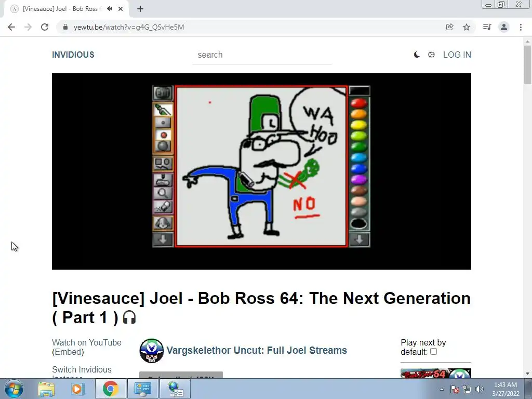Viewport: 532px width, 399px height.
Task: Click the scrollbar down arrow
Action: coord(527,374)
